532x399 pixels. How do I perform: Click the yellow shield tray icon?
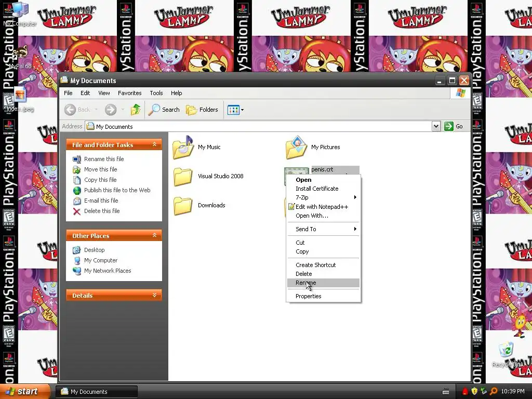coord(474,392)
